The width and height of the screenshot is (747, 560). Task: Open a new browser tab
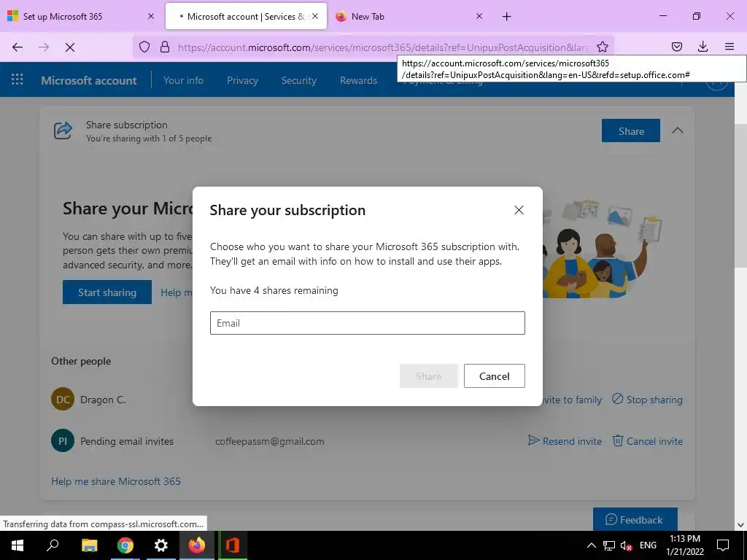(506, 17)
